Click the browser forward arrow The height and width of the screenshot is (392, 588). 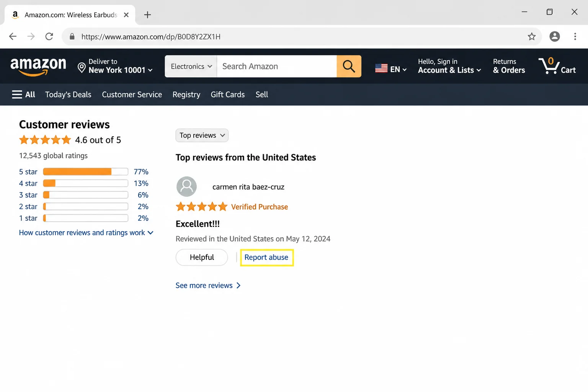(x=31, y=36)
